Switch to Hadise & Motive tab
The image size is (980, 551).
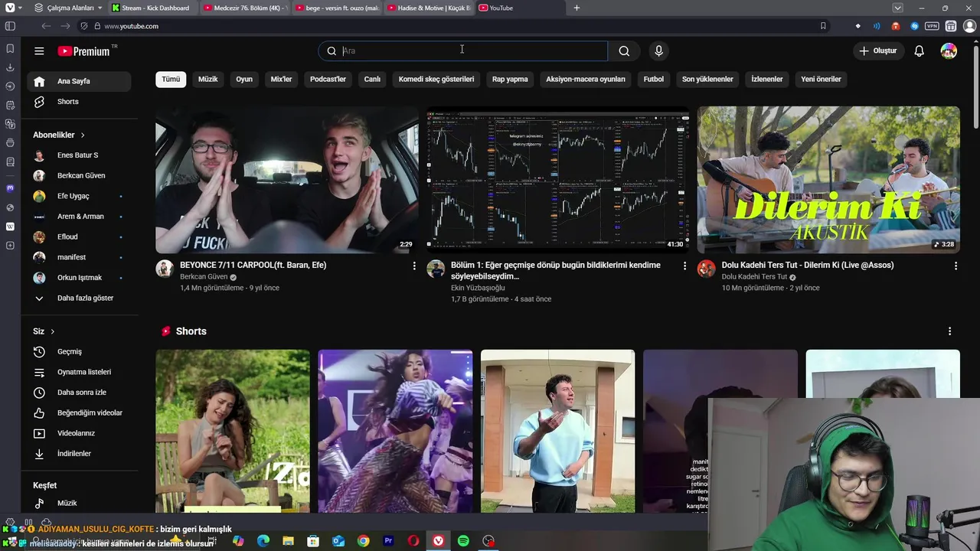429,8
